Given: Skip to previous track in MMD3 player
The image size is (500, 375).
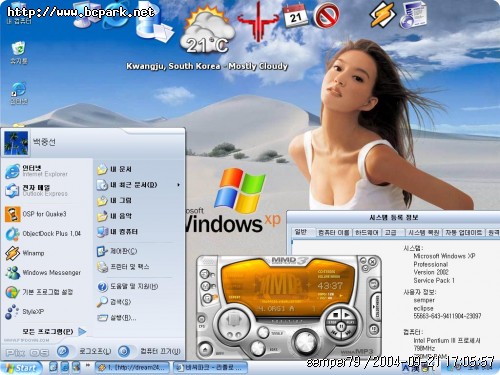Looking at the screenshot, I should (333, 332).
